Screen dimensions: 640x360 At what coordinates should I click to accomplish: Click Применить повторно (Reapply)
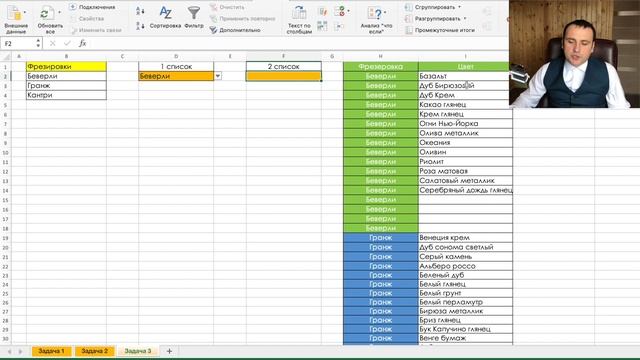click(242, 18)
